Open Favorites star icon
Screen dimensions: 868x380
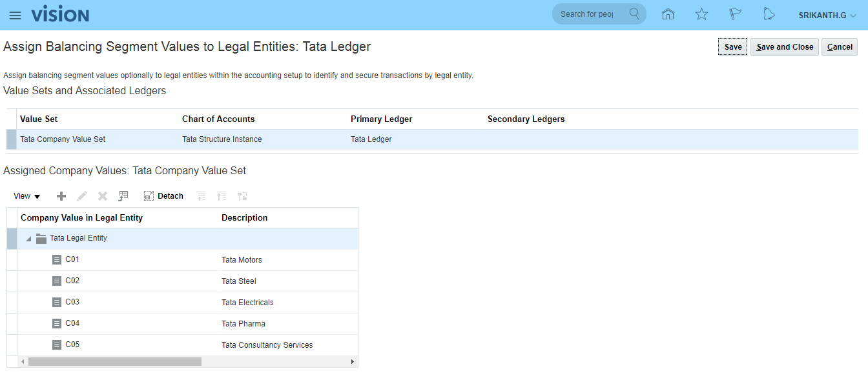pyautogui.click(x=701, y=14)
